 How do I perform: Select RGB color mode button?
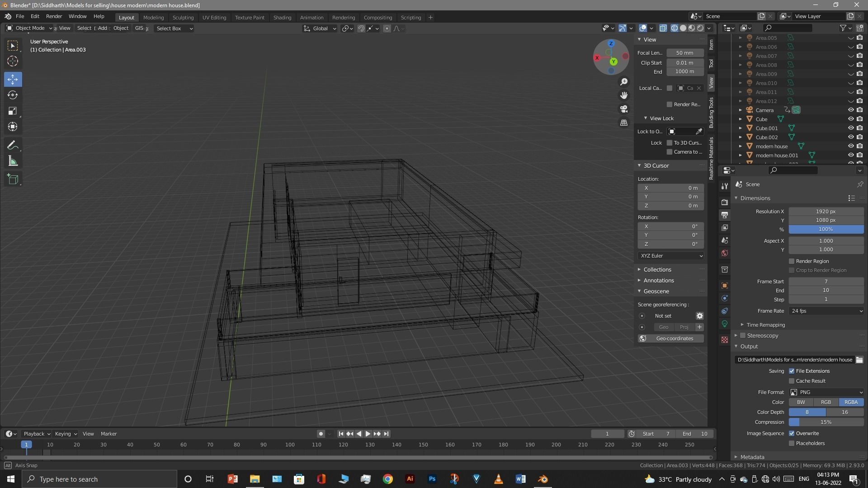click(826, 402)
